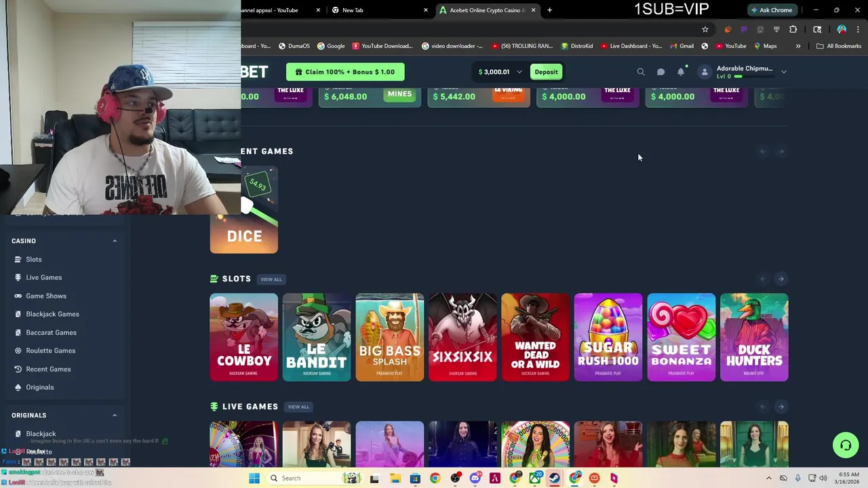This screenshot has width=868, height=488.
Task: Open Originals in casino sidebar list
Action: point(39,387)
